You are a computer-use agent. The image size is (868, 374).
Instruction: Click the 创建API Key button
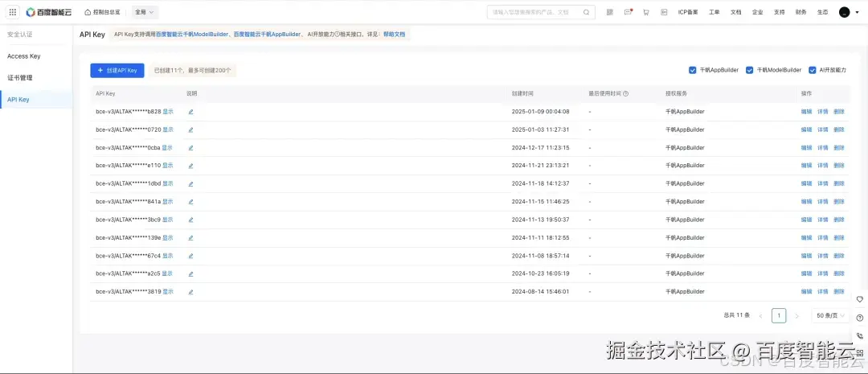pyautogui.click(x=117, y=70)
